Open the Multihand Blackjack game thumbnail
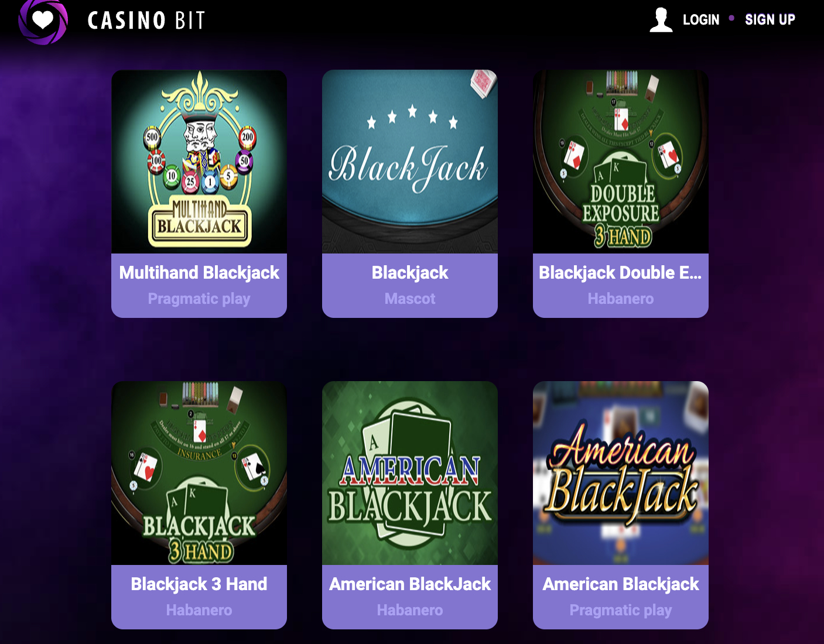824x644 pixels. (x=199, y=162)
